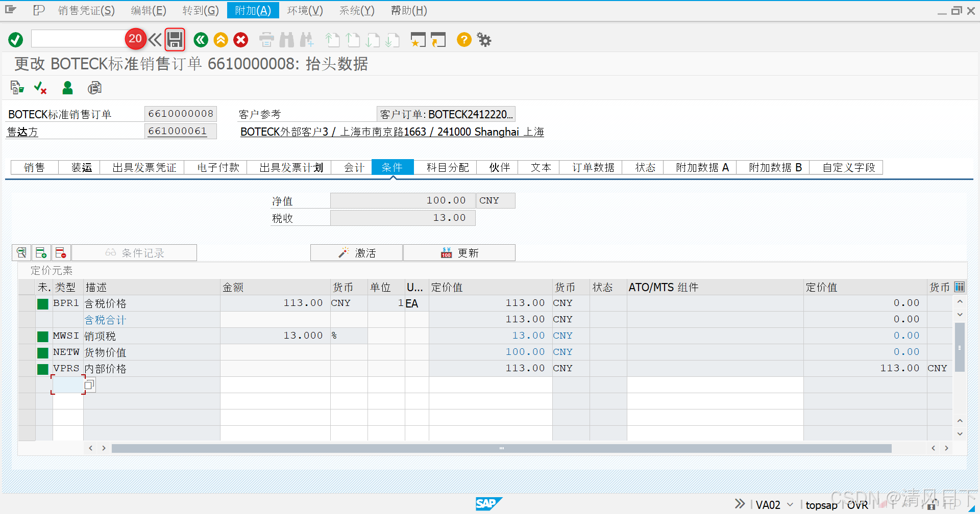Save the sales order with floppy icon
This screenshot has width=980, height=514.
[175, 40]
